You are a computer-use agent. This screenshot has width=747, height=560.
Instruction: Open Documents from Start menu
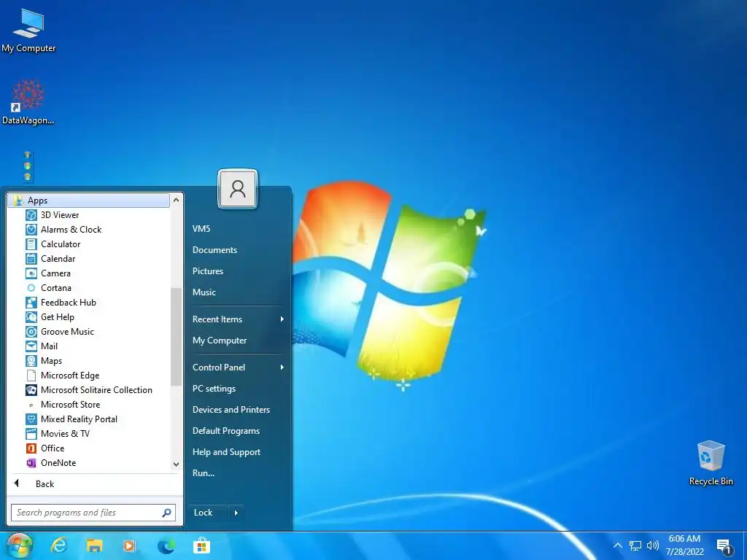pyautogui.click(x=215, y=250)
